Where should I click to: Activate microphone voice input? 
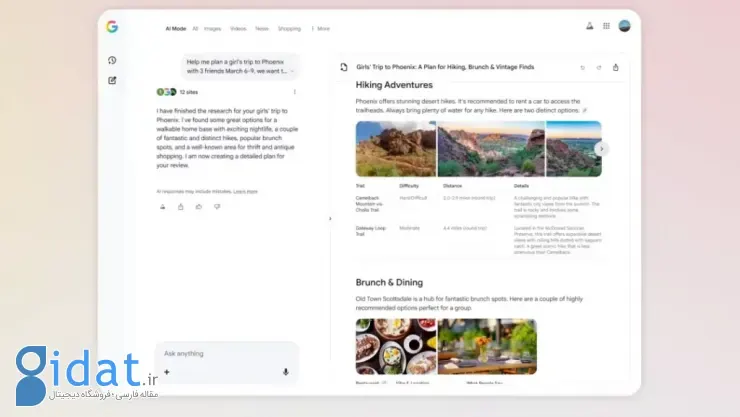(286, 372)
